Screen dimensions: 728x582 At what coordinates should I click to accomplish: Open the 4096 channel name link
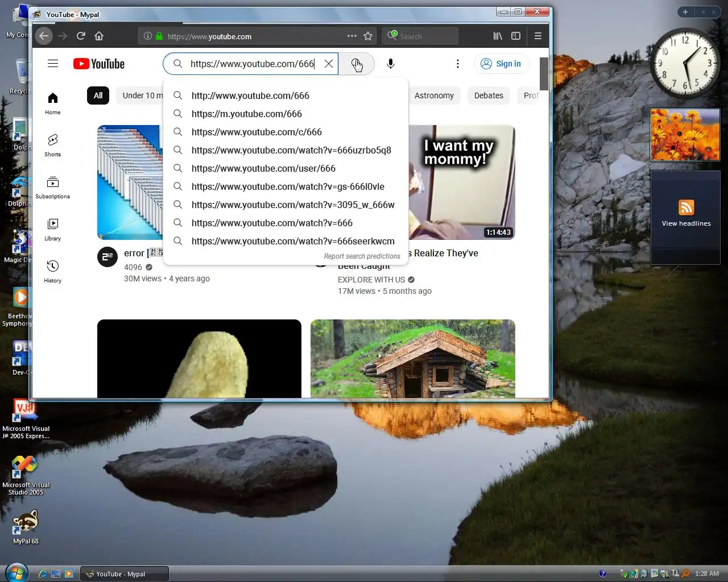coord(133,267)
